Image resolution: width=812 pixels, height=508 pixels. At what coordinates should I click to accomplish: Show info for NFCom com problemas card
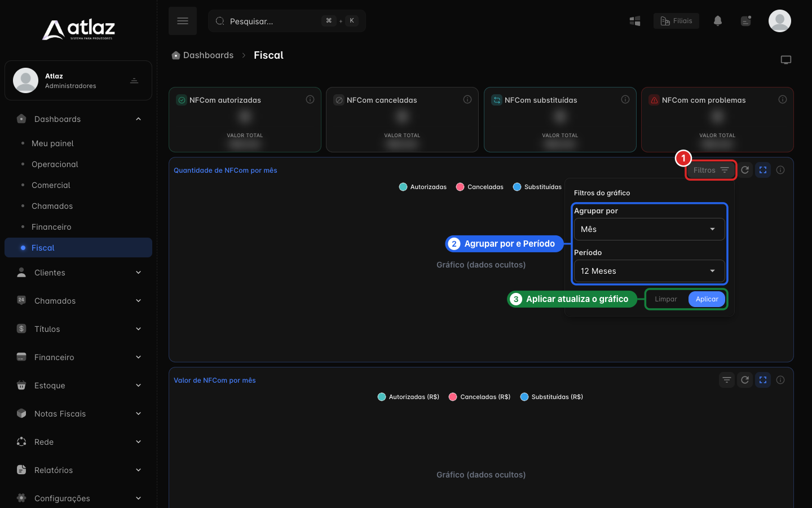point(783,99)
